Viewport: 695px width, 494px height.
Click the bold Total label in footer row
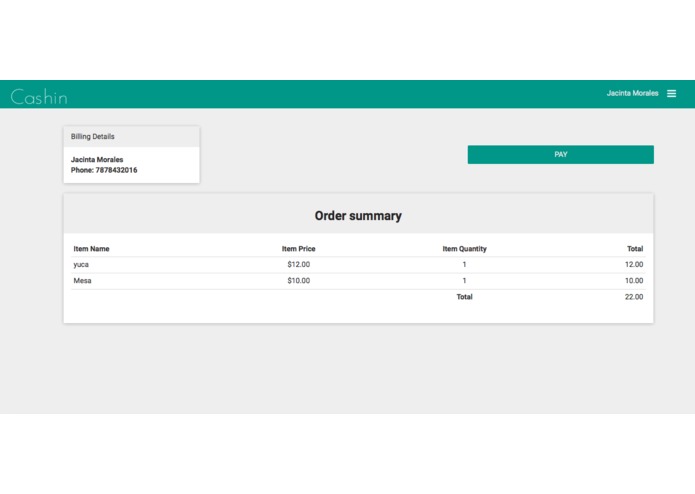click(x=464, y=297)
